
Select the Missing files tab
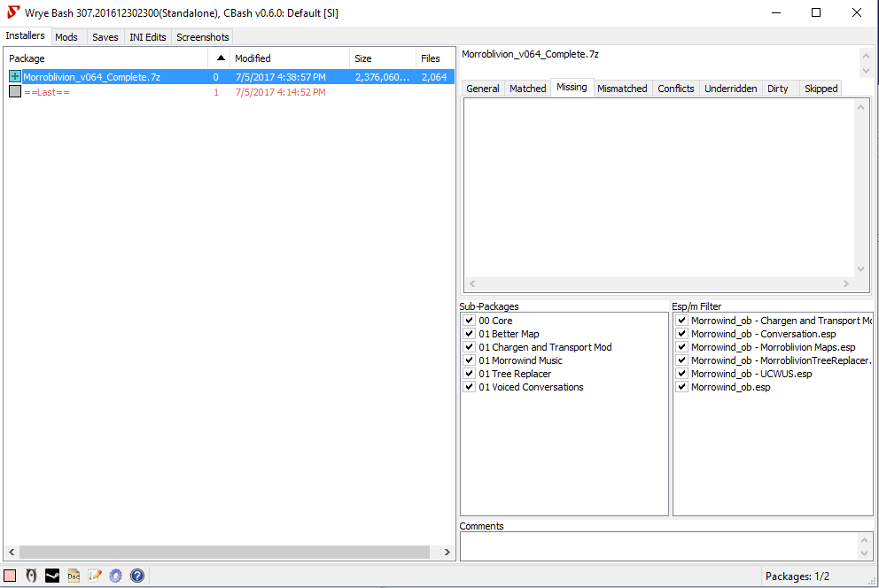pos(572,87)
